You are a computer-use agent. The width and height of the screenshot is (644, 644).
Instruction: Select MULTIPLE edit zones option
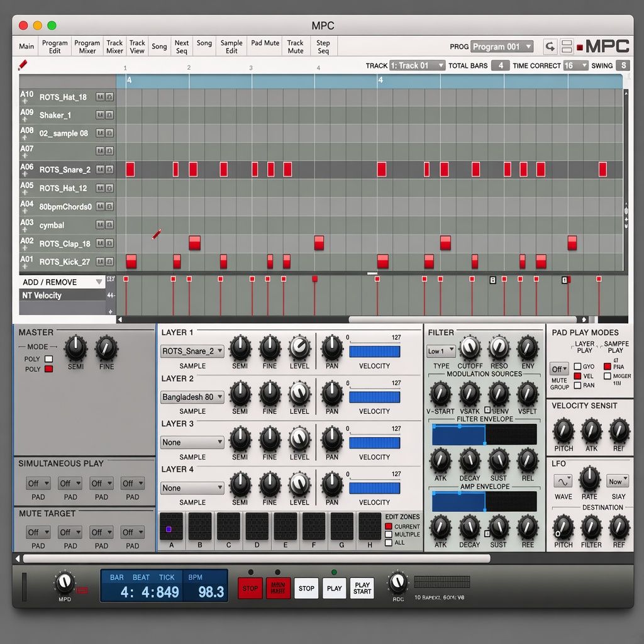click(388, 535)
